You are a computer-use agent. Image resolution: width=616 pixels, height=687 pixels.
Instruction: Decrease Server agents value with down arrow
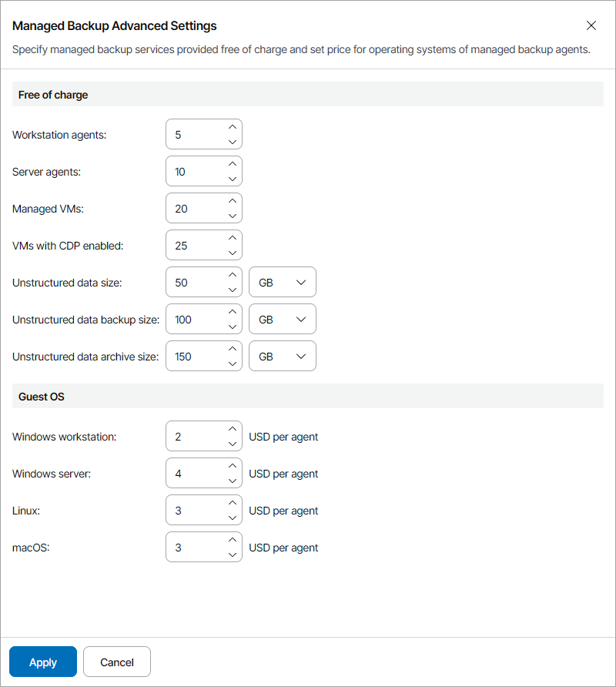233,179
